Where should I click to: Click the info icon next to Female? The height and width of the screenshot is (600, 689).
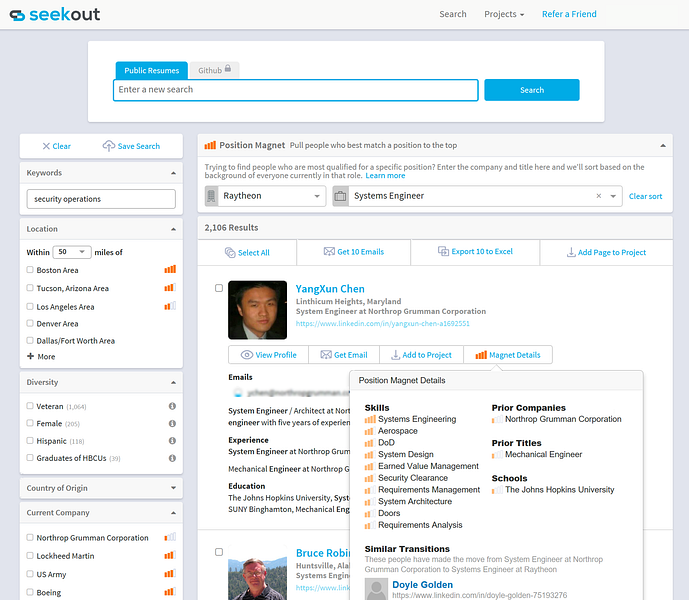[172, 423]
